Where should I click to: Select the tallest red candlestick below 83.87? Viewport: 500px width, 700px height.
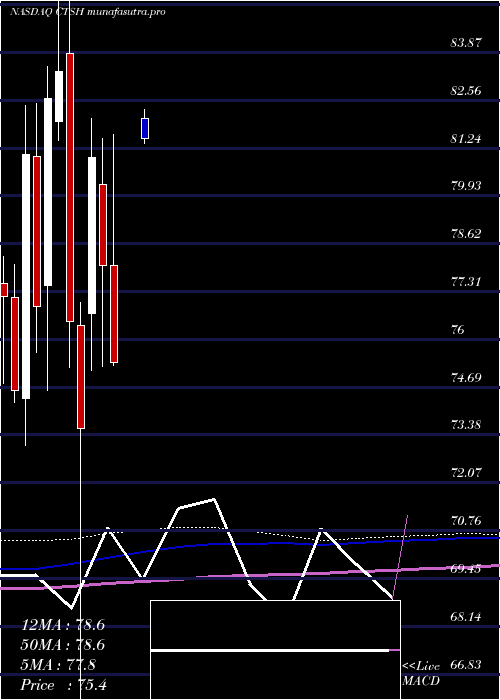[x=70, y=187]
